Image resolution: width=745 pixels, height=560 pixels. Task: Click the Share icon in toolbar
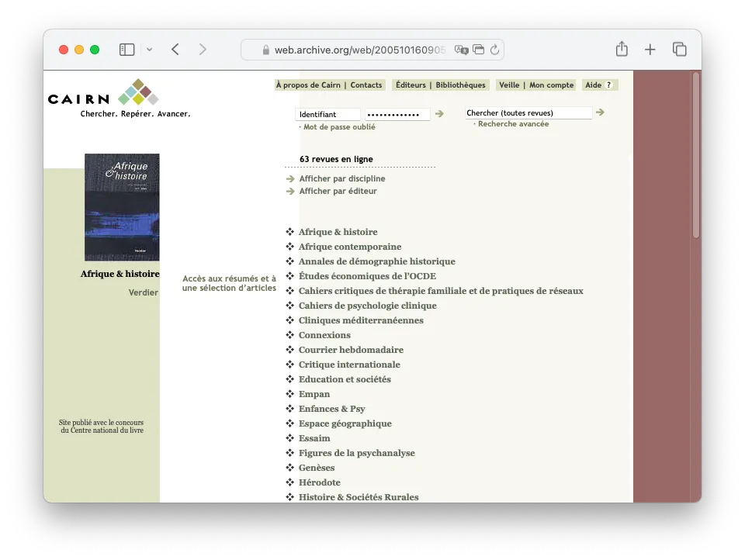point(622,50)
